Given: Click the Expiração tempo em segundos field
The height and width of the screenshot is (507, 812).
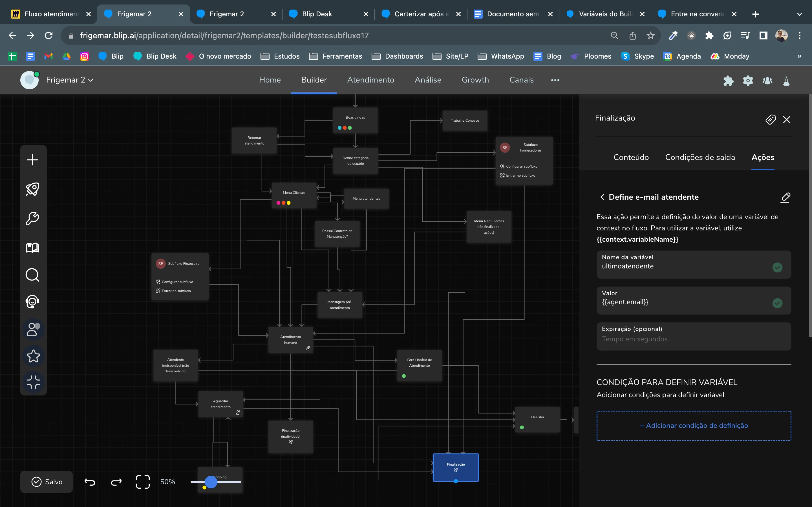Looking at the screenshot, I should click(694, 339).
